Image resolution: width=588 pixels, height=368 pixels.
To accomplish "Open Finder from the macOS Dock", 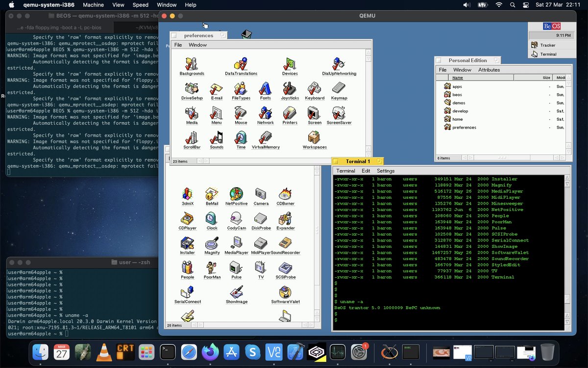I will pos(40,352).
